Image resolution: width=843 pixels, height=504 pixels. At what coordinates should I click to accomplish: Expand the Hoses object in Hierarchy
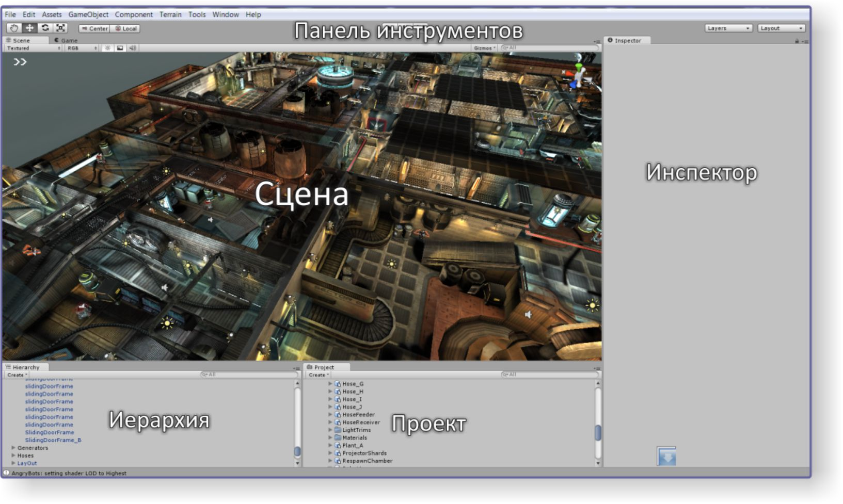click(x=13, y=456)
